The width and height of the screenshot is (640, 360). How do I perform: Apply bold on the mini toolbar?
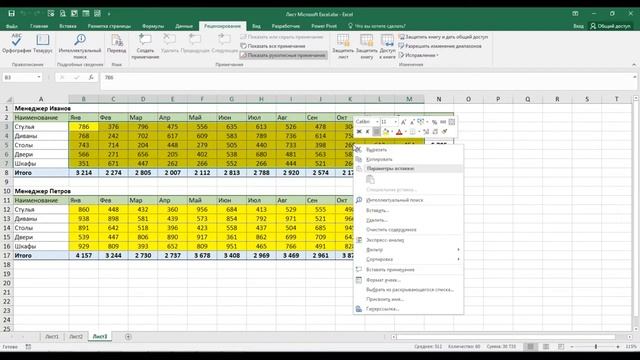click(359, 131)
